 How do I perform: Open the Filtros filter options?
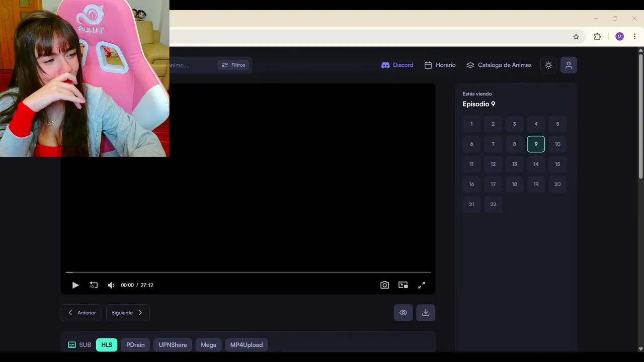(x=233, y=65)
